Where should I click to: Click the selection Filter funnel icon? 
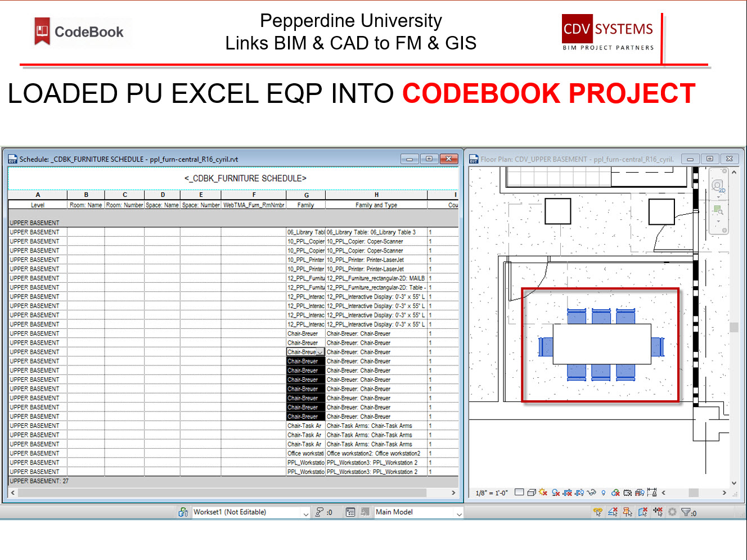(686, 512)
